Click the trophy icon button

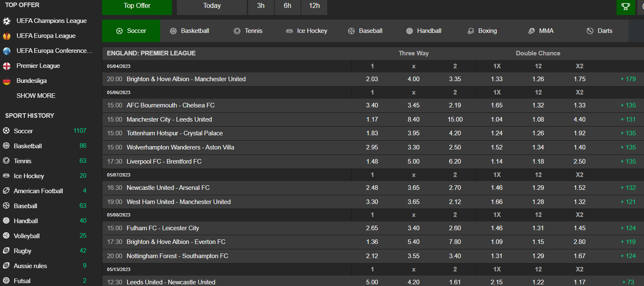(625, 6)
